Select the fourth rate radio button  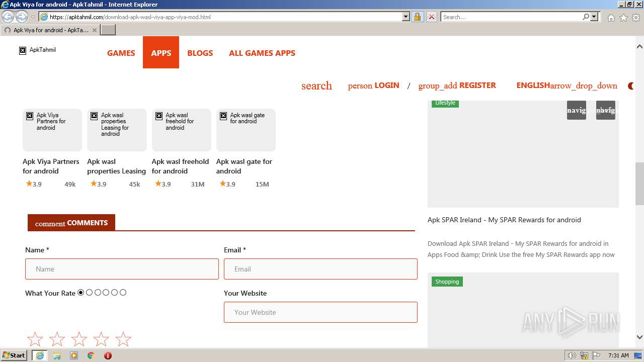(x=106, y=293)
